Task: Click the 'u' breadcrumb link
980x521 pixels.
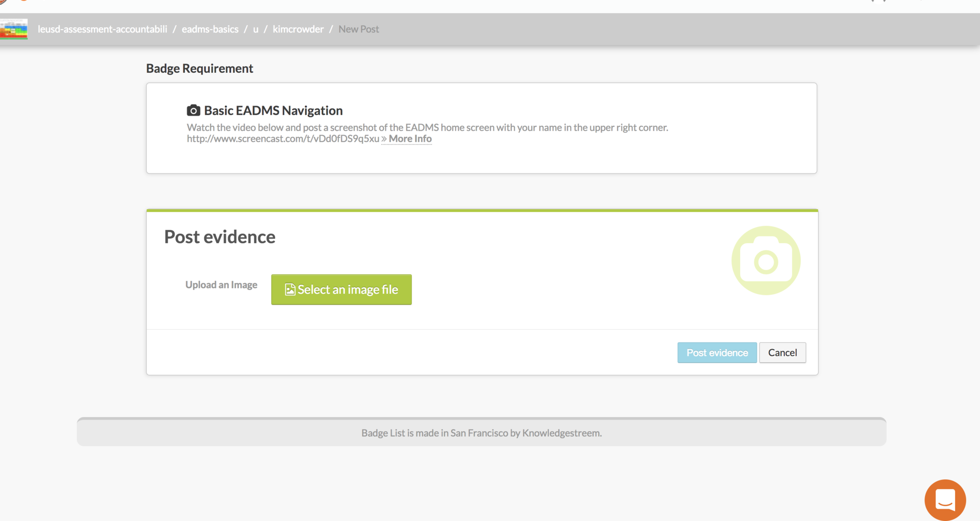Action: pyautogui.click(x=256, y=29)
